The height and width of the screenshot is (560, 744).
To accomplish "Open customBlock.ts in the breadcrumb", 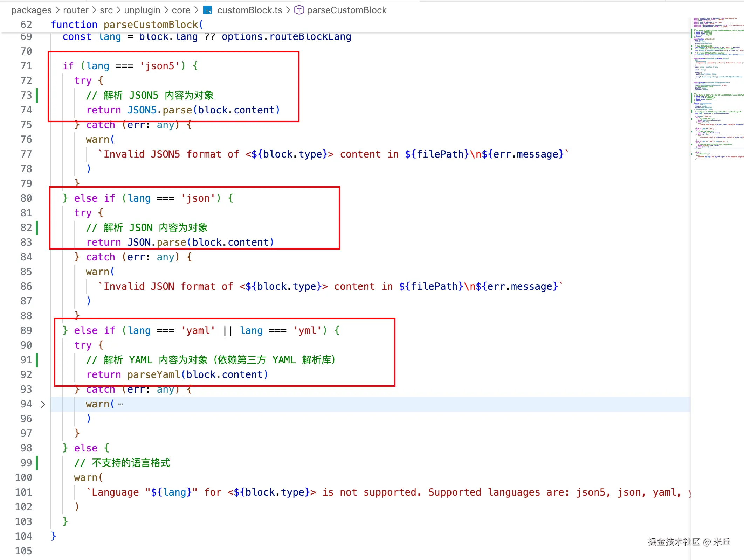I will click(249, 10).
